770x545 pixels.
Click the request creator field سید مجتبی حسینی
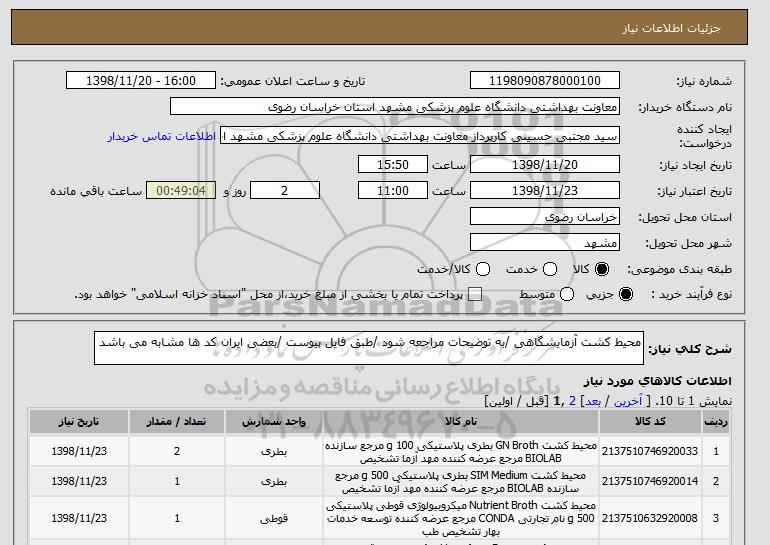click(420, 136)
